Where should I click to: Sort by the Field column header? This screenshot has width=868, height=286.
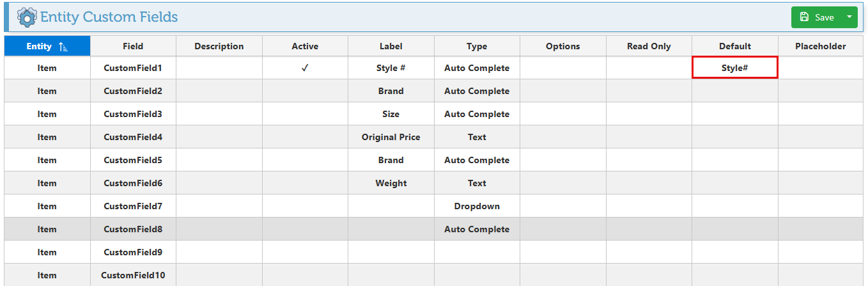(x=133, y=46)
